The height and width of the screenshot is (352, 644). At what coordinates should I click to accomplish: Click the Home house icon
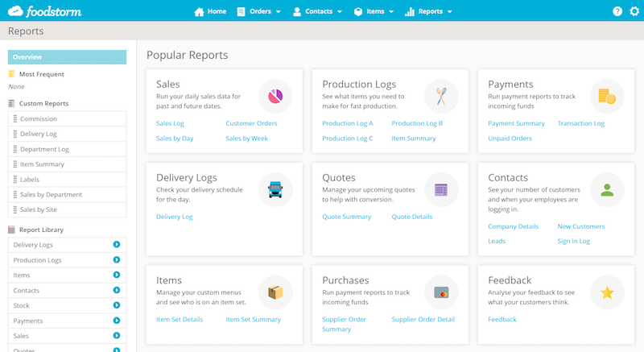[x=199, y=11]
